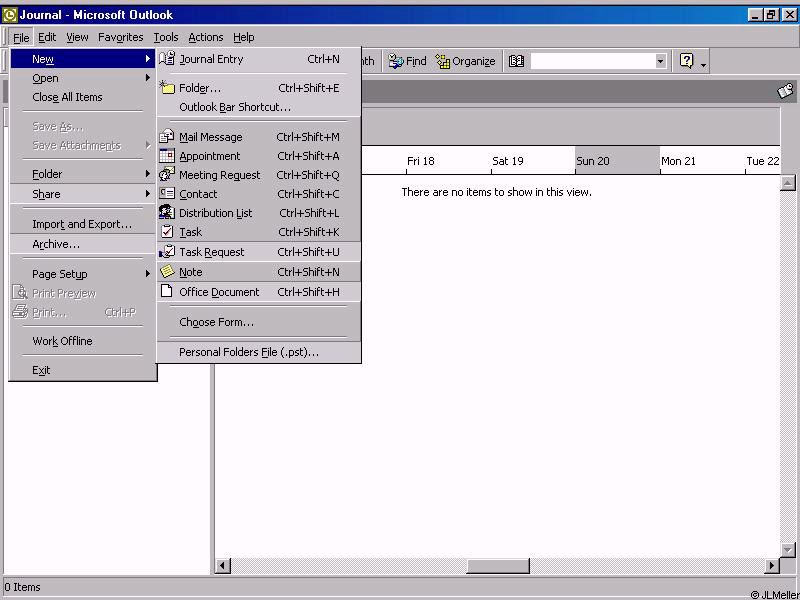Screen dimensions: 800x600
Task: Choose Personal Folders File (.pst)...
Action: pos(249,352)
